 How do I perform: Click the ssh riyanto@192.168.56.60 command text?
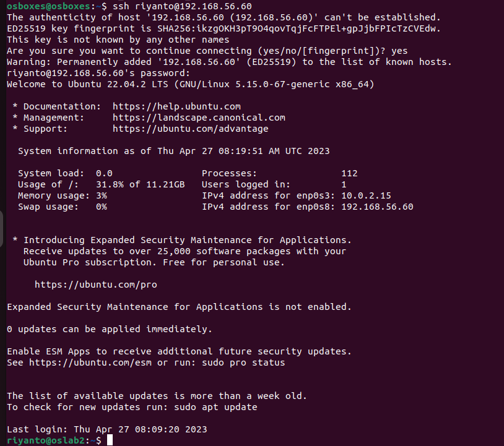182,6
